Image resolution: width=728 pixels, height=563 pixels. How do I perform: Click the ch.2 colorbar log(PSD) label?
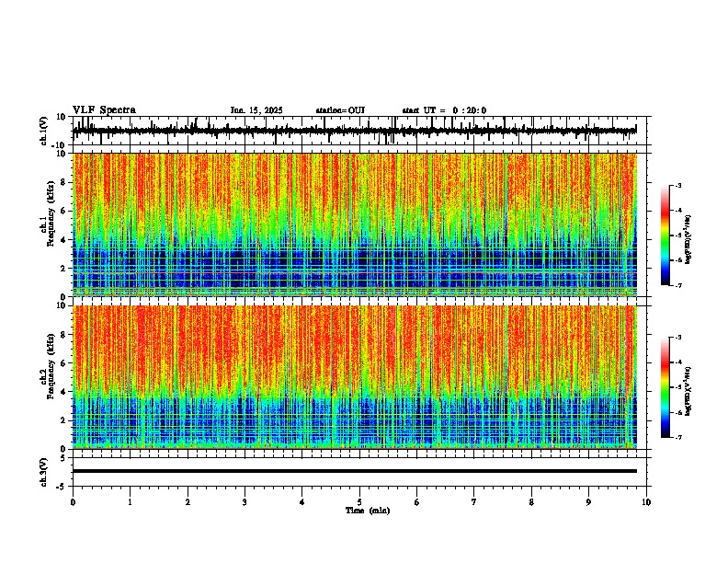pyautogui.click(x=688, y=391)
